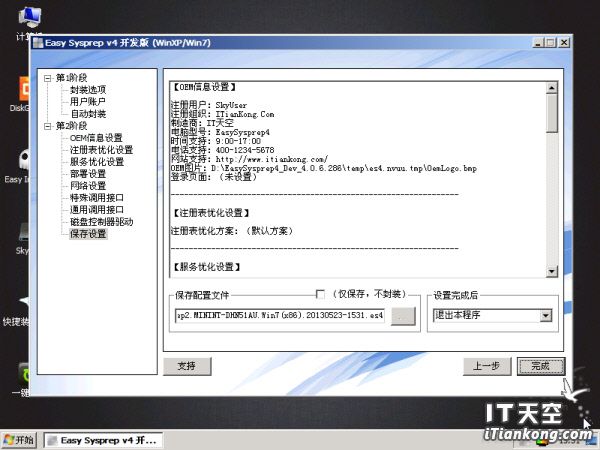Screen dimensions: 600x450
Task: Select 网络设置 tree item
Action: [x=88, y=186]
